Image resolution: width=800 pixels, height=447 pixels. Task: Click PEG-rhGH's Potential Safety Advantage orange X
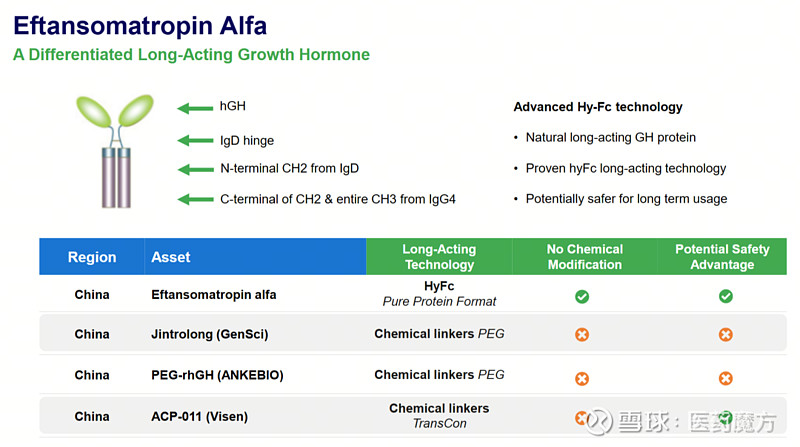(x=726, y=378)
